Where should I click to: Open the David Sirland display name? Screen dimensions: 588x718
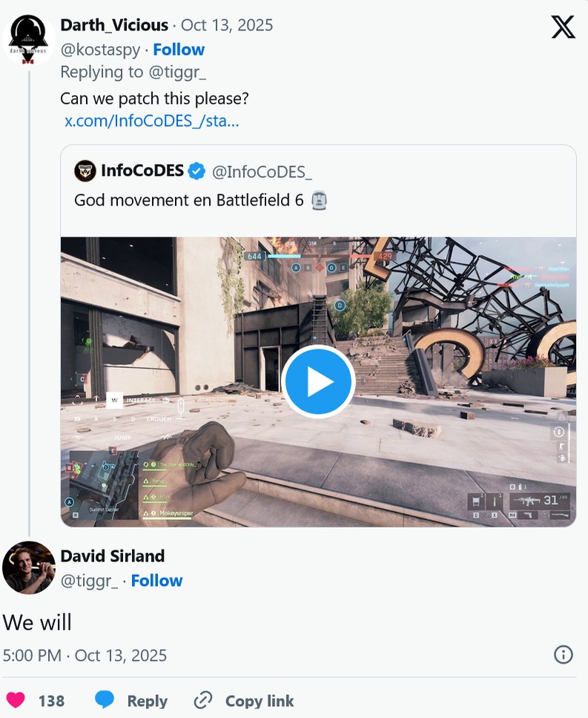[112, 556]
